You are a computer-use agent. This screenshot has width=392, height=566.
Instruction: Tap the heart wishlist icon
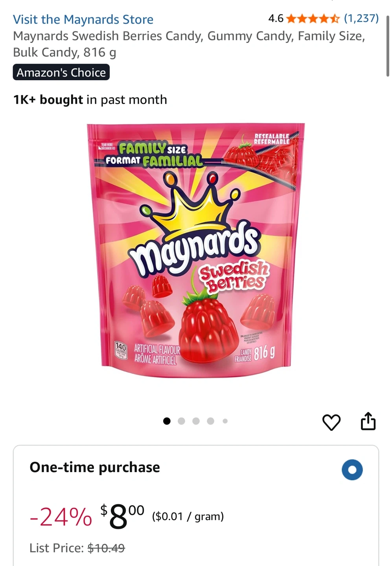tap(331, 423)
